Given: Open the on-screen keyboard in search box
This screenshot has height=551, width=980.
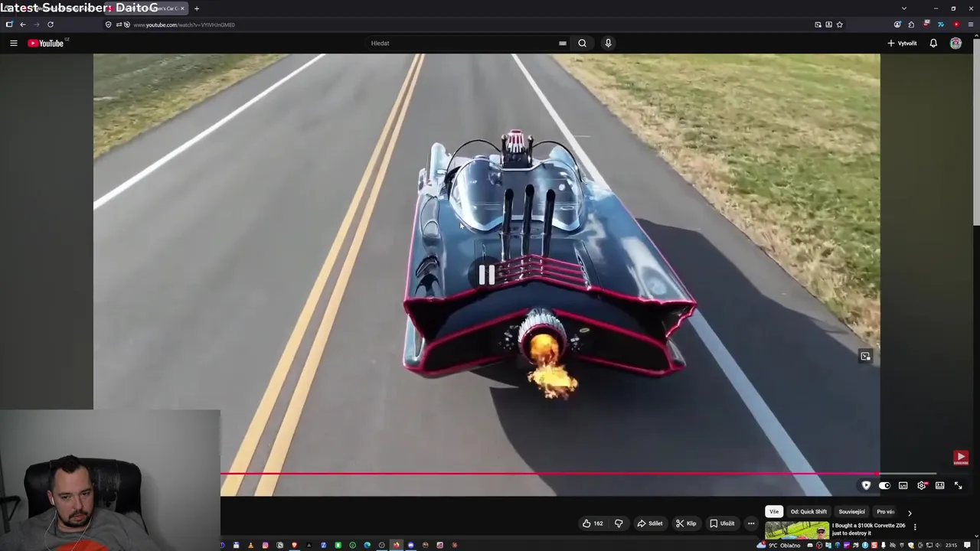Looking at the screenshot, I should click(x=563, y=43).
